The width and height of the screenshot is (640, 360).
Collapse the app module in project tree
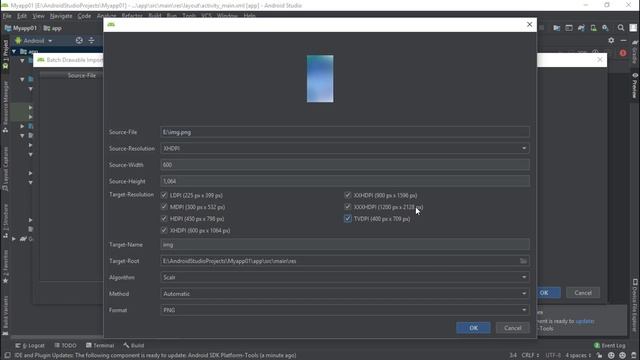pos(14,51)
